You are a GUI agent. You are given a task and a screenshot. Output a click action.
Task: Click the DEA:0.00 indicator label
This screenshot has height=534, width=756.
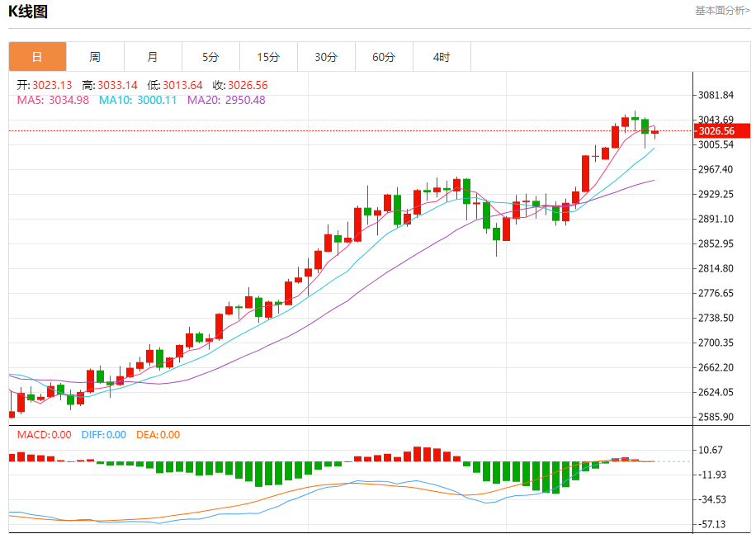[158, 435]
